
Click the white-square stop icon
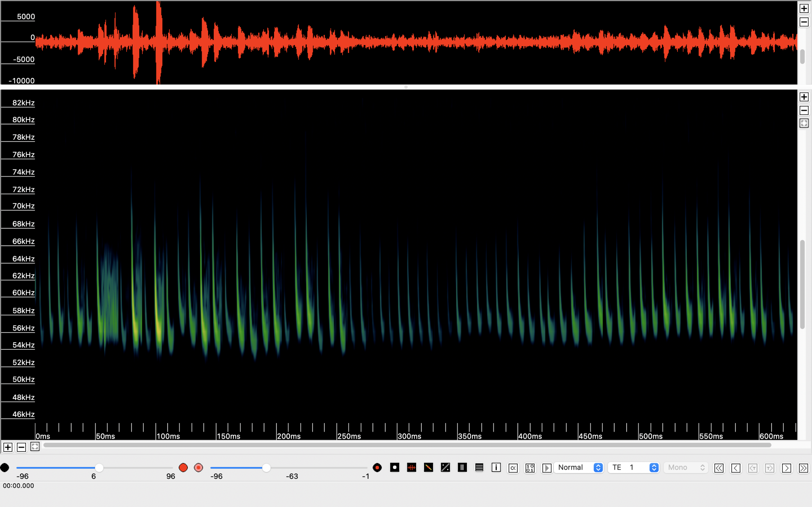(x=395, y=467)
